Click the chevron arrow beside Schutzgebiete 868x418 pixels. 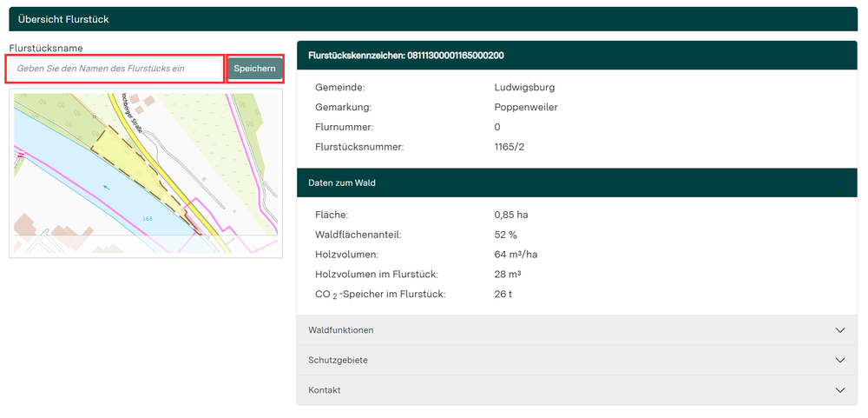[839, 360]
